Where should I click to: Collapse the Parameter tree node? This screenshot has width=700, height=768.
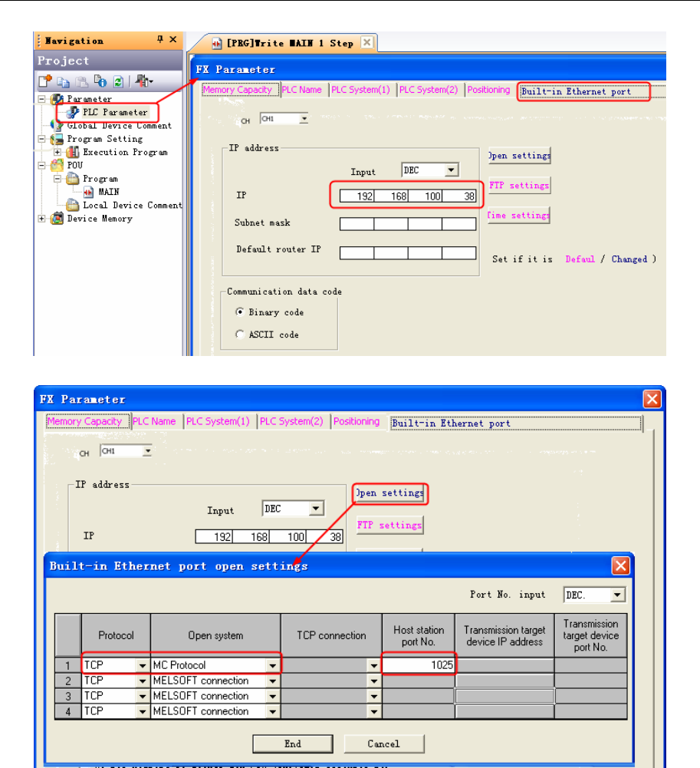41,99
